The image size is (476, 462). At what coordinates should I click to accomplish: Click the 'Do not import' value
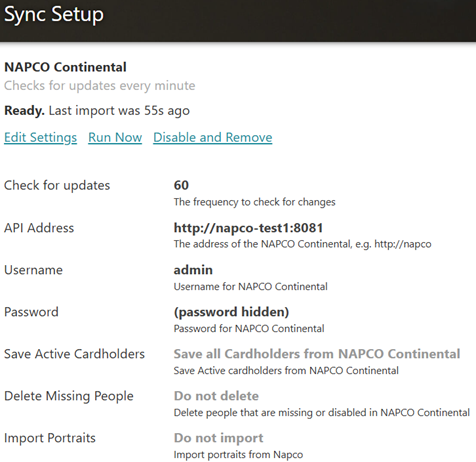coord(219,438)
